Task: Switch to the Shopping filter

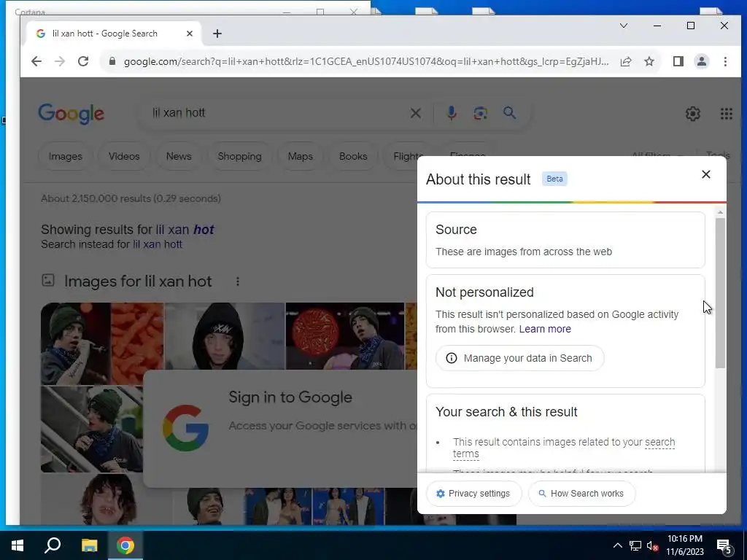Action: pyautogui.click(x=239, y=156)
